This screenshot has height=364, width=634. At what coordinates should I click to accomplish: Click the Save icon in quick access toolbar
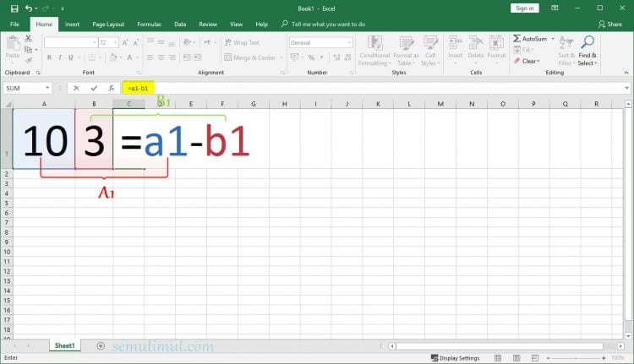point(14,8)
